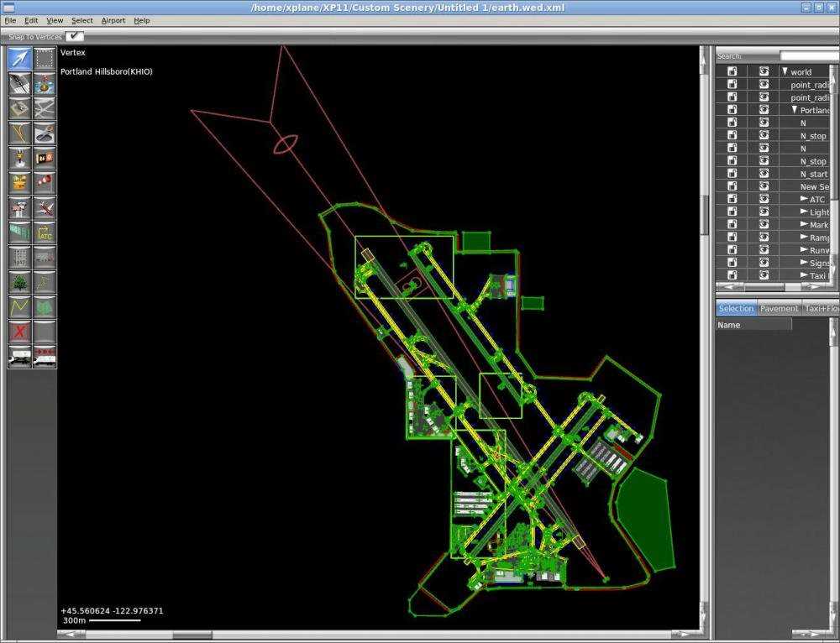The image size is (840, 643).
Task: Select the Exclusion Zone grid tool
Action: pos(19,258)
